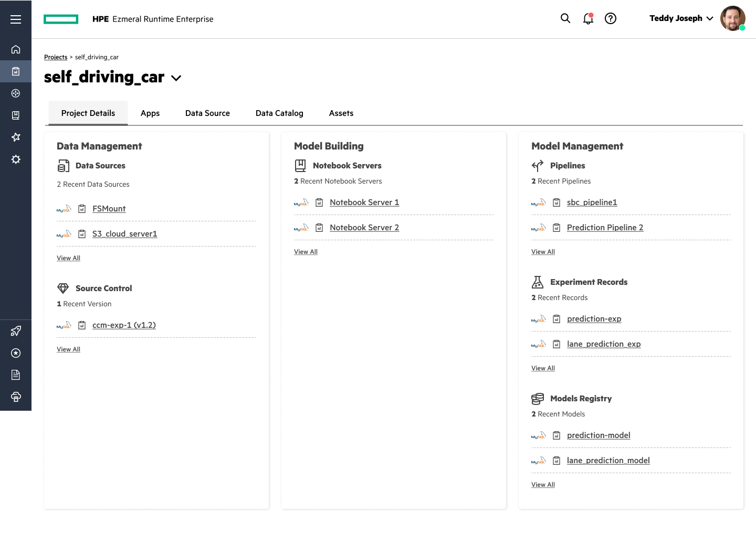Open the lane_prediction_exp record
Image resolution: width=756 pixels, height=534 pixels.
click(x=604, y=344)
